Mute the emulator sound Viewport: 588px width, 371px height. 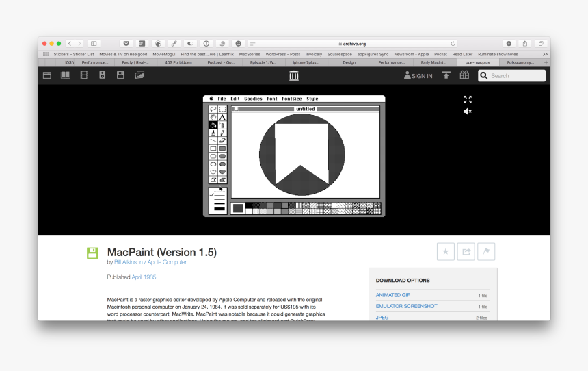point(468,111)
